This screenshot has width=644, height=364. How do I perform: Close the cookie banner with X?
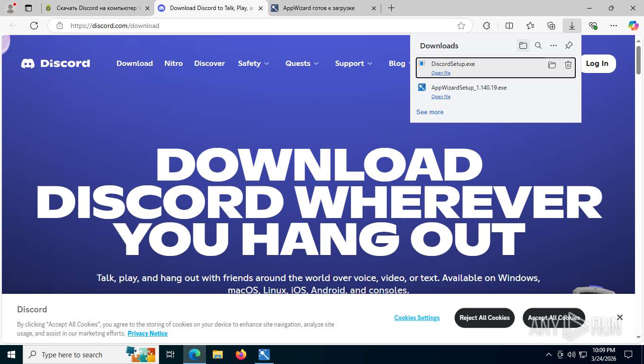tap(619, 318)
